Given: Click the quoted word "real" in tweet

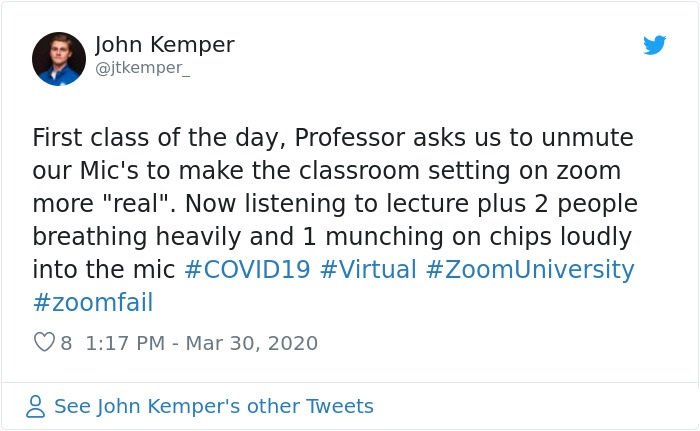Looking at the screenshot, I should point(138,204).
